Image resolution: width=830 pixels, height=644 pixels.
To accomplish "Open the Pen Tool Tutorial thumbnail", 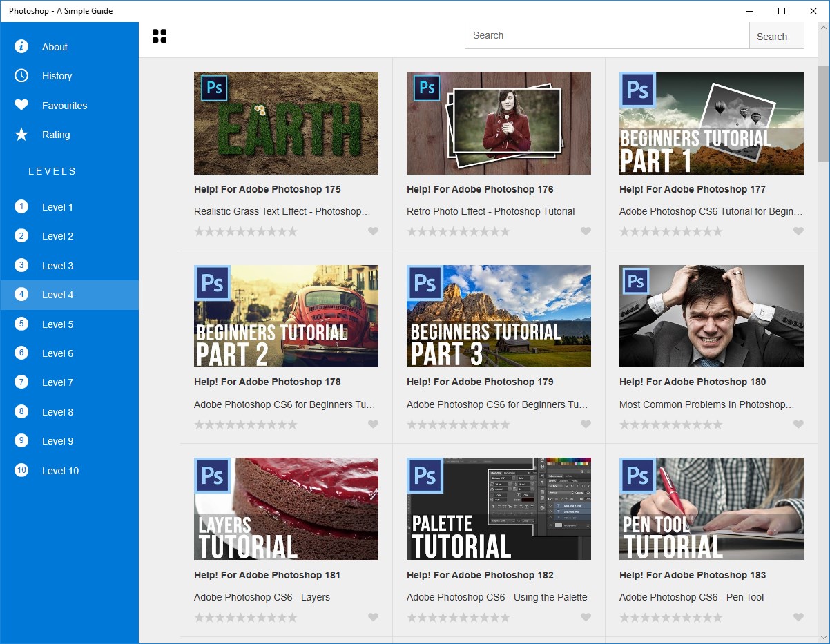I will click(711, 509).
